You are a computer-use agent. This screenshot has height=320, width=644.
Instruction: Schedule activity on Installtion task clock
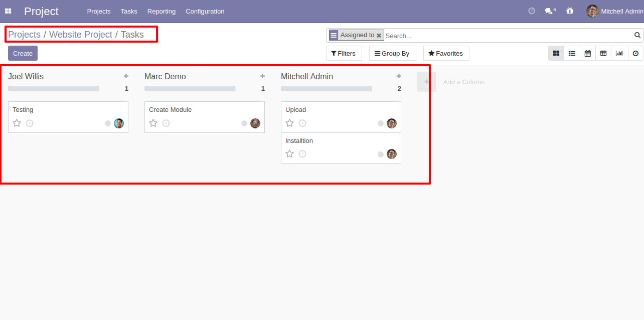[302, 153]
